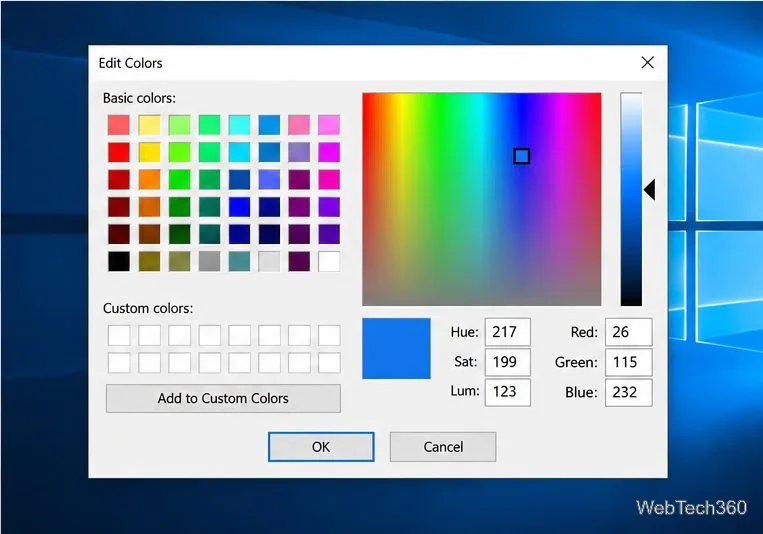This screenshot has height=534, width=763.
Task: Click the Add to Custom Colors button
Action: (223, 398)
